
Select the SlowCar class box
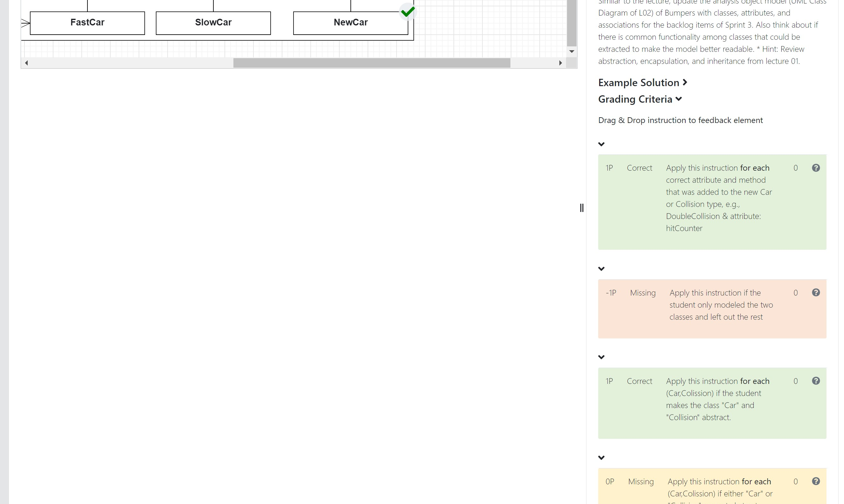pyautogui.click(x=213, y=23)
